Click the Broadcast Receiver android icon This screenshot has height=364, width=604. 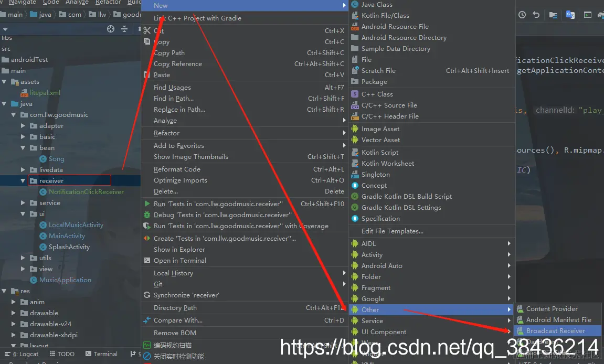click(520, 331)
